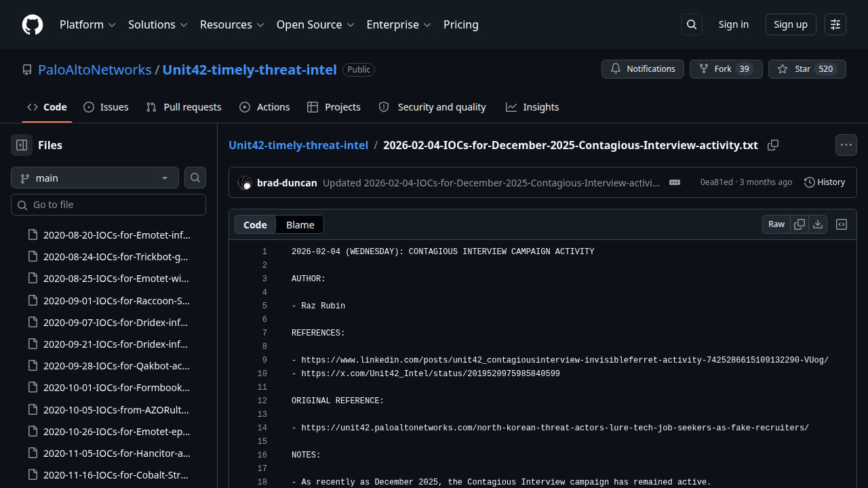Image resolution: width=868 pixels, height=488 pixels.
Task: Star the repository
Action: (x=807, y=69)
